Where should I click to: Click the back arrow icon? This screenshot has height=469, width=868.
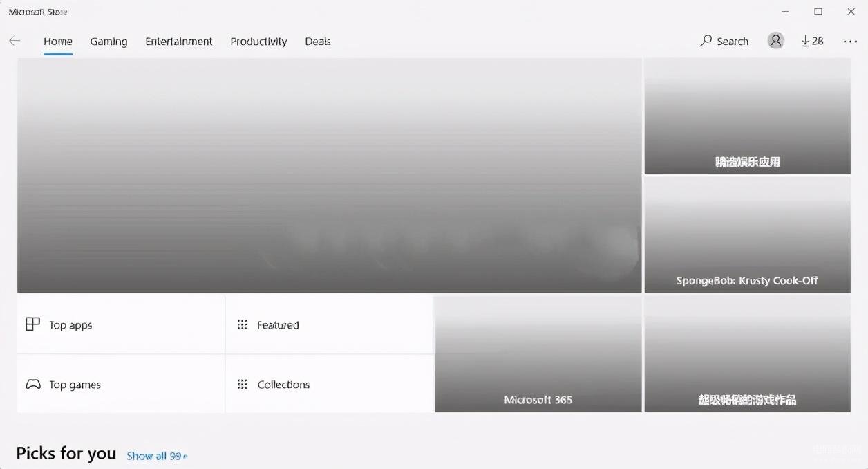15,41
